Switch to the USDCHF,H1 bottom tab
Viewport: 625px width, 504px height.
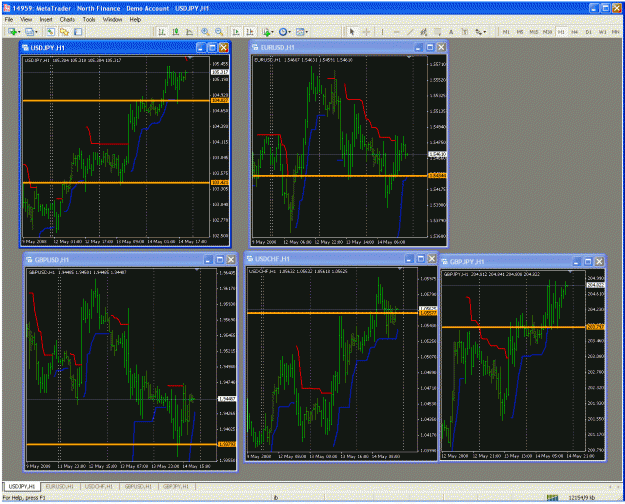click(98, 486)
